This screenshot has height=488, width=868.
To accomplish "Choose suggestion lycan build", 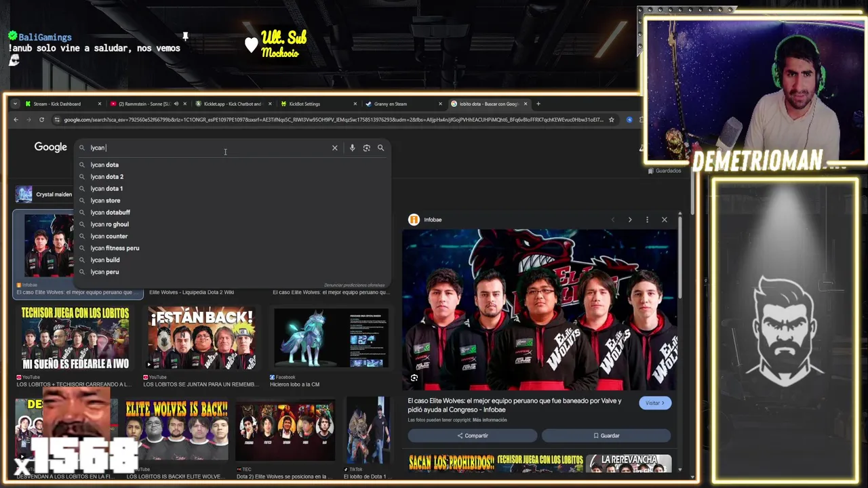I will 232,260.
